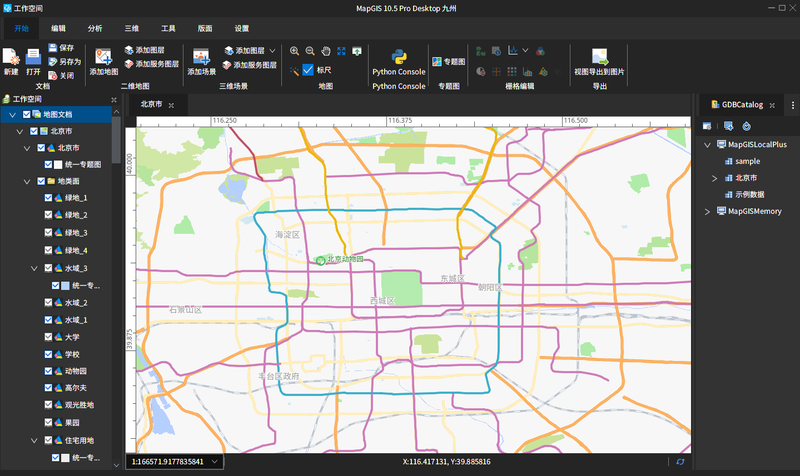Click the refresh icon at the status bar right

pos(680,462)
